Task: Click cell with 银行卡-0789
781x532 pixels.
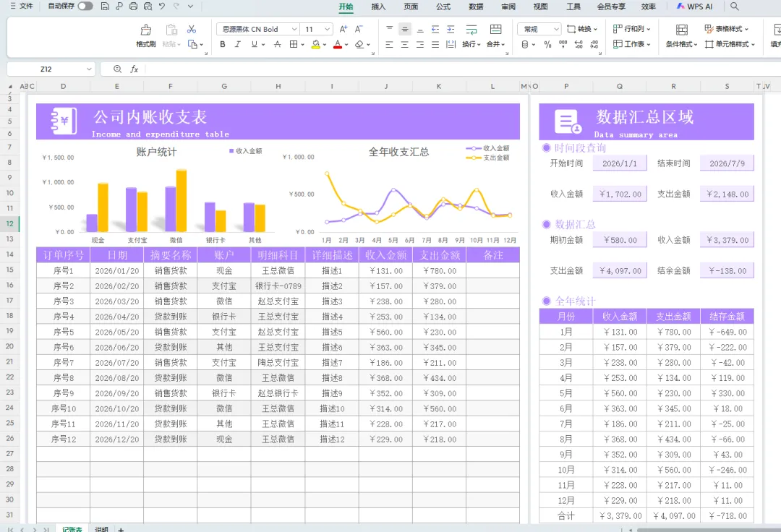Action: coord(278,286)
